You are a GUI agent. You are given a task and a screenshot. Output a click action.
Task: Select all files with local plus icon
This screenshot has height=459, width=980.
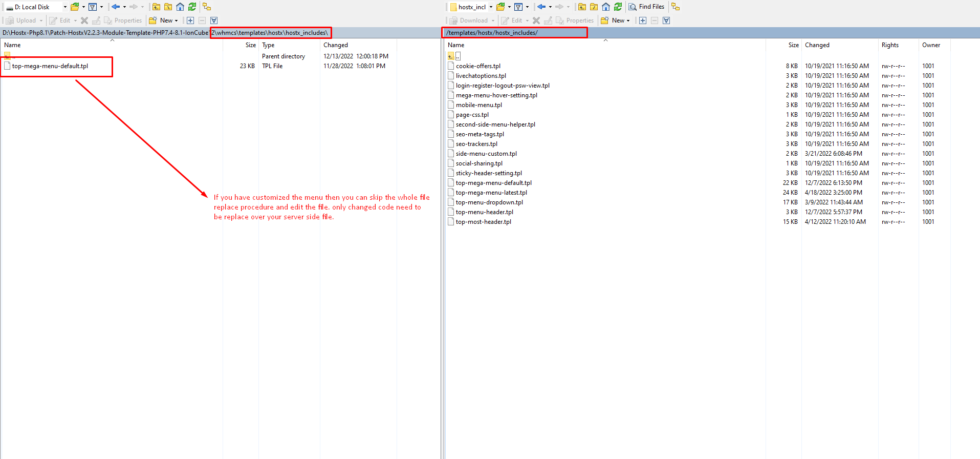pos(190,20)
